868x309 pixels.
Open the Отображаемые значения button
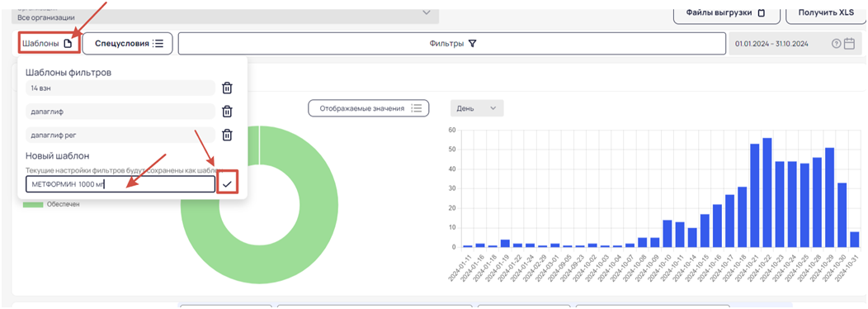(369, 108)
